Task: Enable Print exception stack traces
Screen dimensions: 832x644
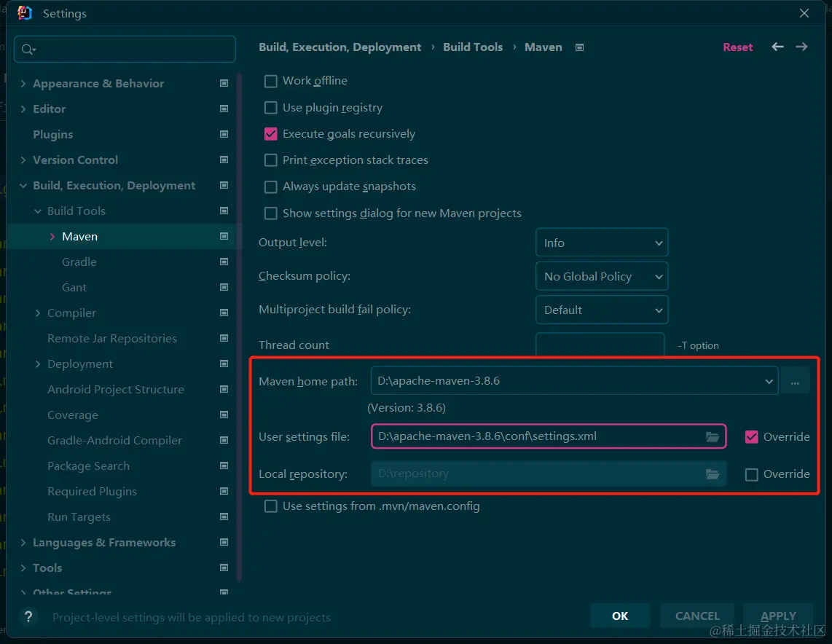Action: 270,160
